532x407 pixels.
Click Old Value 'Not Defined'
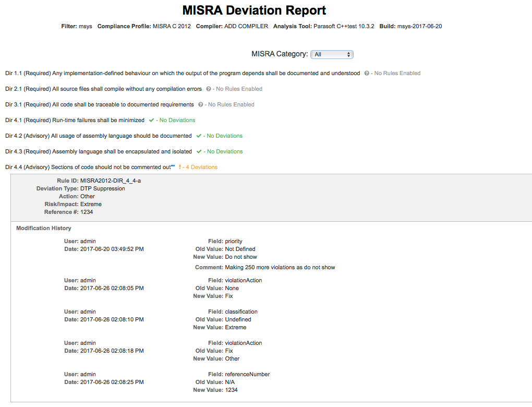pyautogui.click(x=240, y=249)
